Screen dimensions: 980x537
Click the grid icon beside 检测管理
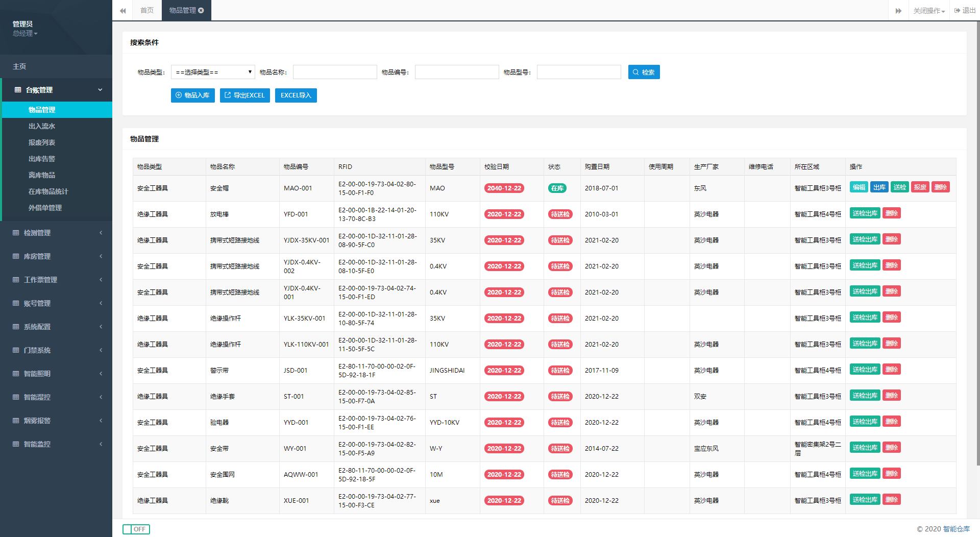pos(16,233)
